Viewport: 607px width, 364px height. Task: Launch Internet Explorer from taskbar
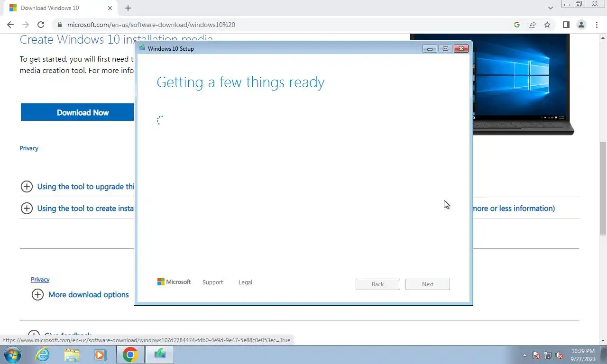point(43,355)
